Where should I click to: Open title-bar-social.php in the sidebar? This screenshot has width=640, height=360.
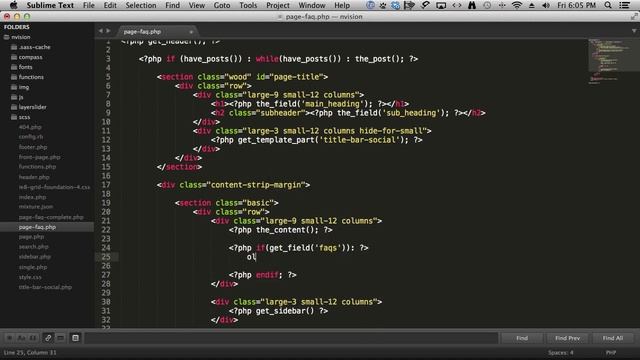45,287
